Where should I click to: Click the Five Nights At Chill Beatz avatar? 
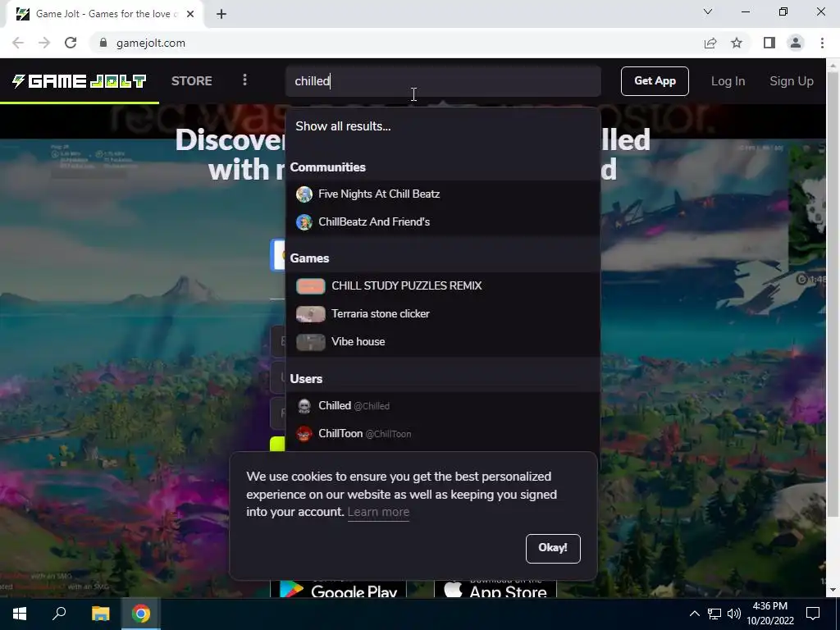(304, 194)
